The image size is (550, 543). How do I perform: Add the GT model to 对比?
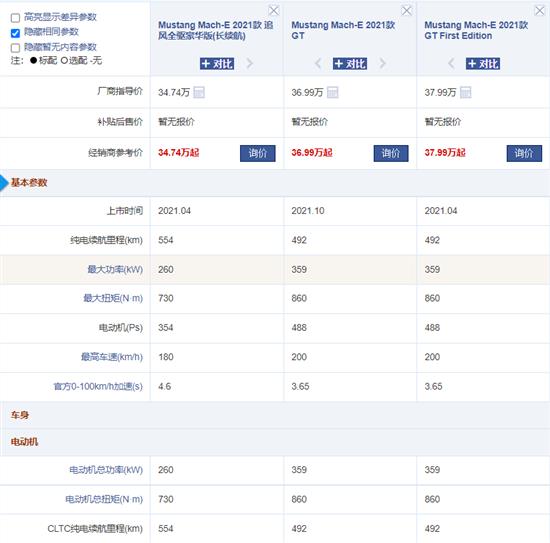350,63
